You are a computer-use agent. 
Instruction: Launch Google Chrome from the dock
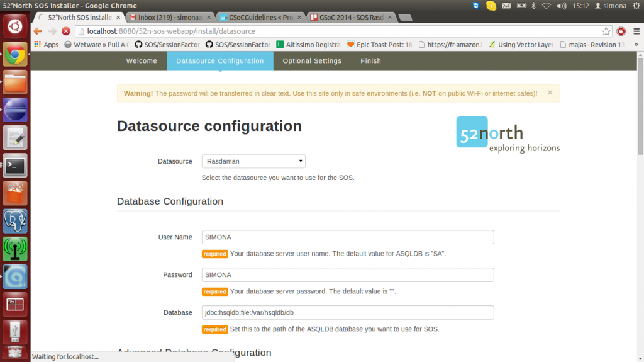click(x=15, y=54)
